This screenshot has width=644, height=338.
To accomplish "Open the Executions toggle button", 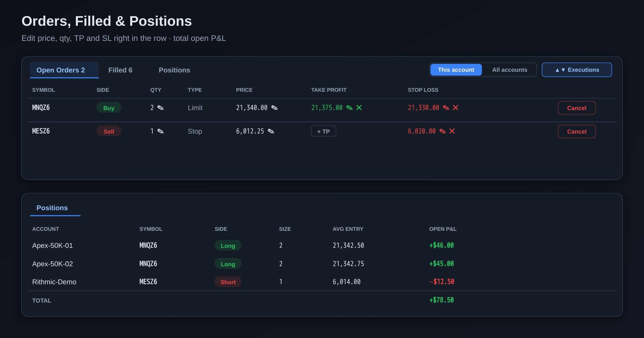I will (x=577, y=70).
